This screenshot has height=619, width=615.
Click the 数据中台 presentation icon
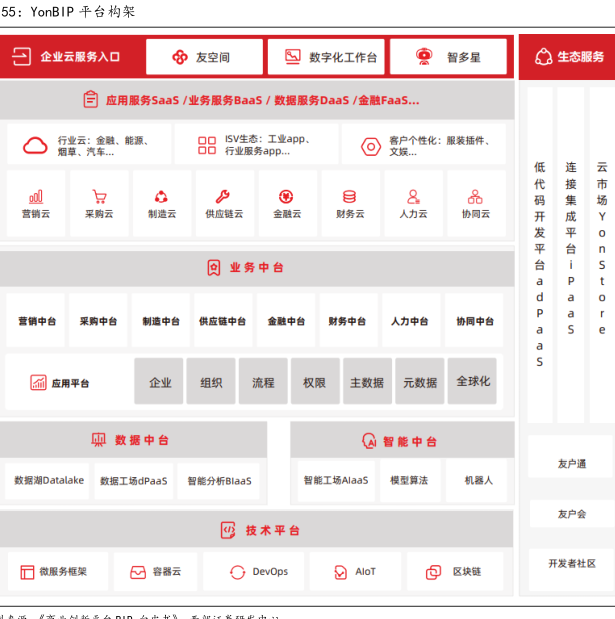(x=98, y=439)
